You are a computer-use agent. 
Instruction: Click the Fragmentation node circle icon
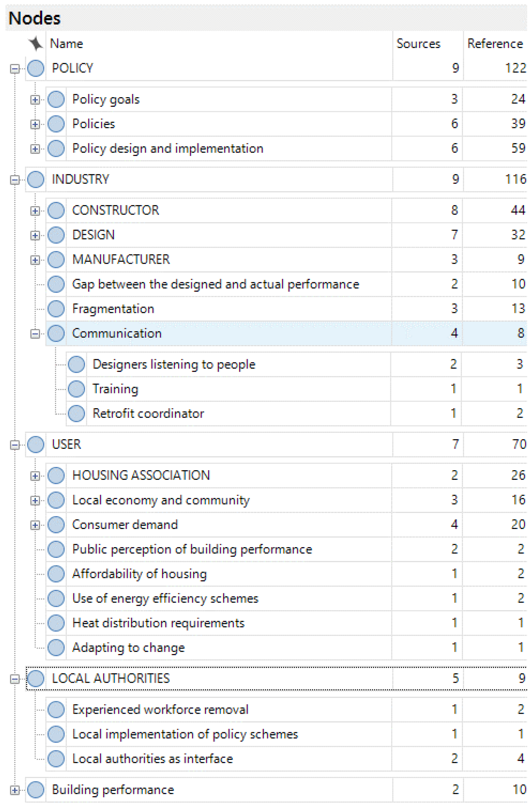point(56,309)
